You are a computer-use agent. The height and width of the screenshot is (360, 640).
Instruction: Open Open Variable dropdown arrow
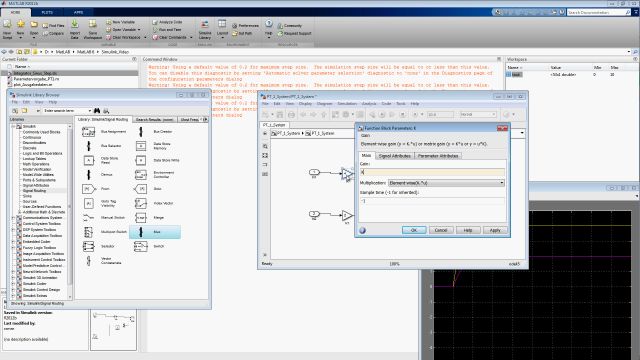tap(139, 30)
